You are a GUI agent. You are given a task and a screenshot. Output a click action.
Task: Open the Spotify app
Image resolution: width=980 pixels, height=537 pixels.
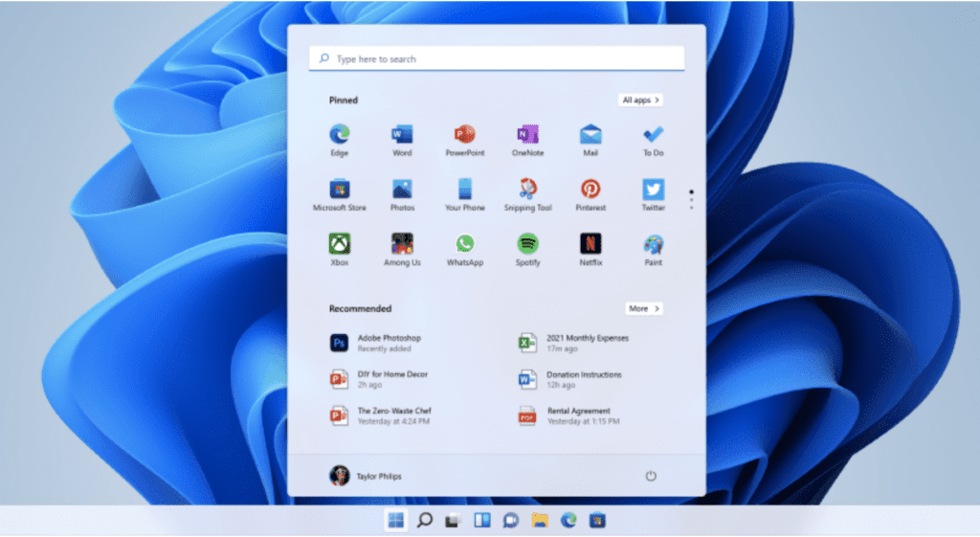pos(527,250)
